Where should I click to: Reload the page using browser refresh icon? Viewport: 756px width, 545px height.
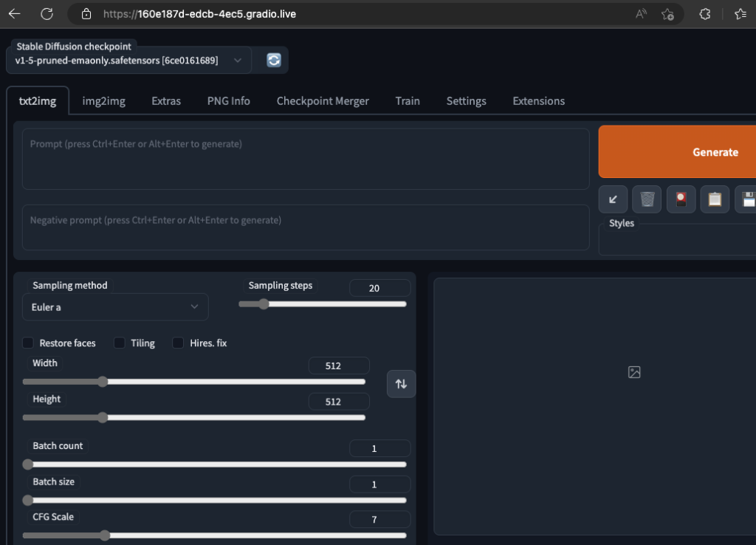(x=47, y=14)
